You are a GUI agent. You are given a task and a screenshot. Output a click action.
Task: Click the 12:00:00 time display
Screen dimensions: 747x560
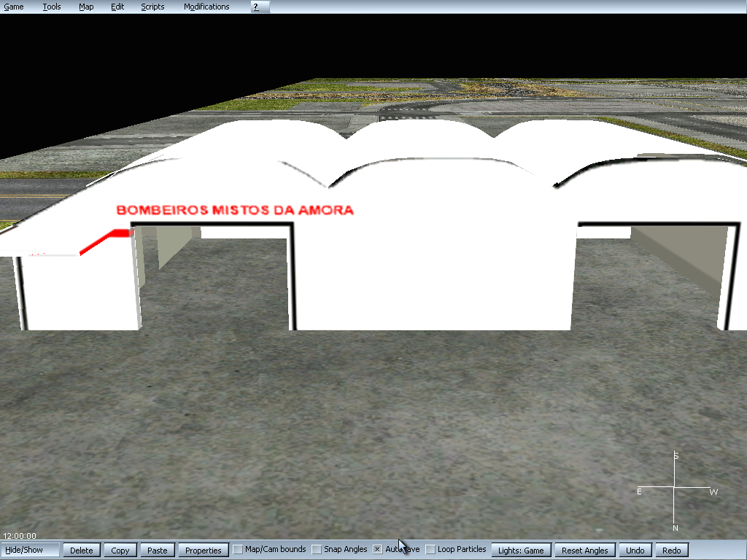pyautogui.click(x=20, y=536)
